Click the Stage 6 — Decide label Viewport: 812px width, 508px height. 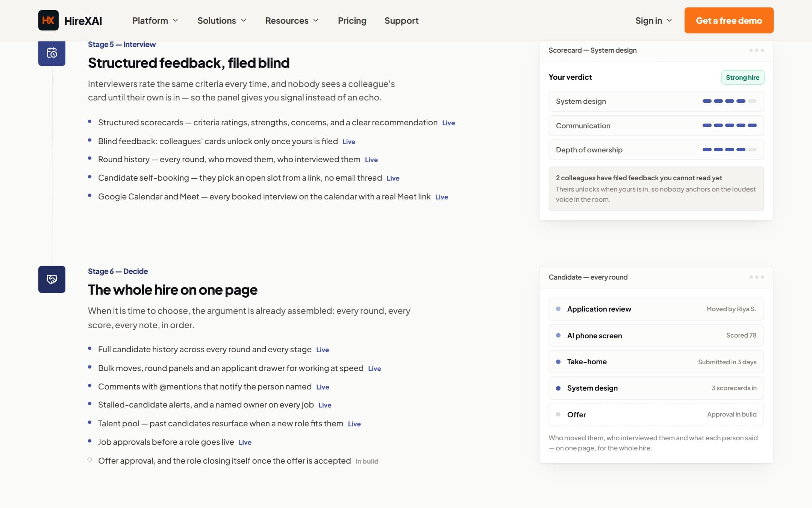(118, 271)
